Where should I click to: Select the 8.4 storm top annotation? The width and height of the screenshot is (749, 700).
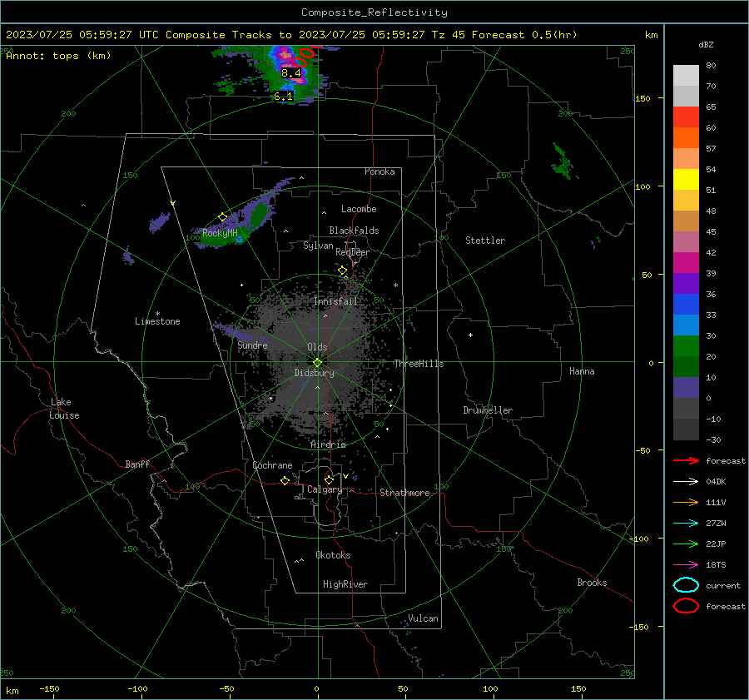(x=291, y=73)
